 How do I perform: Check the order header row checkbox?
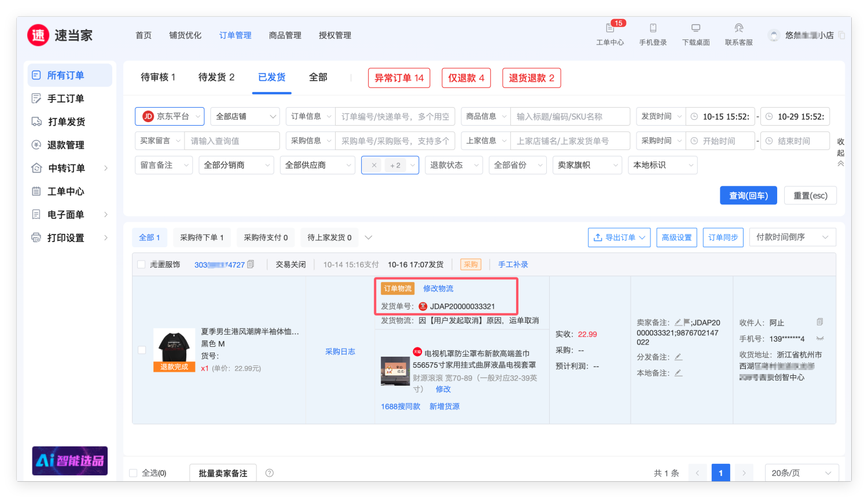[141, 265]
